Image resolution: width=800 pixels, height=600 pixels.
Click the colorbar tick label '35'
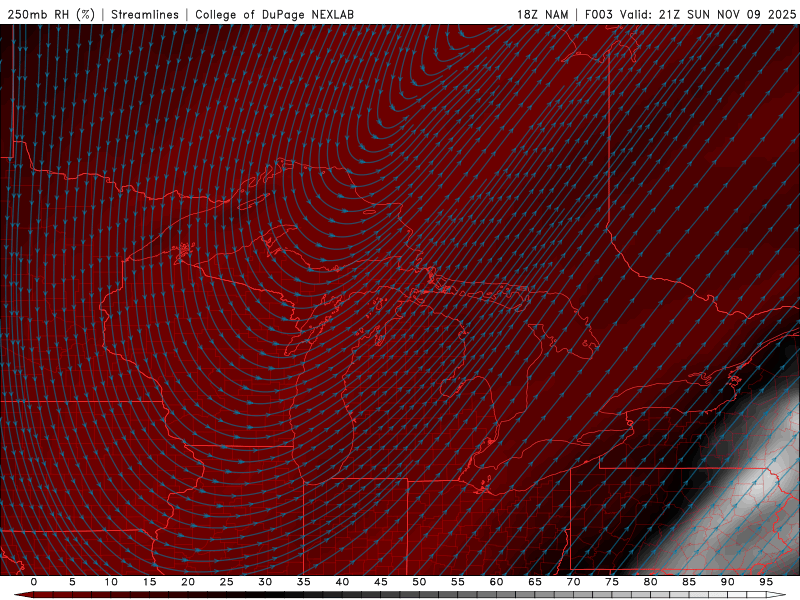(x=304, y=582)
